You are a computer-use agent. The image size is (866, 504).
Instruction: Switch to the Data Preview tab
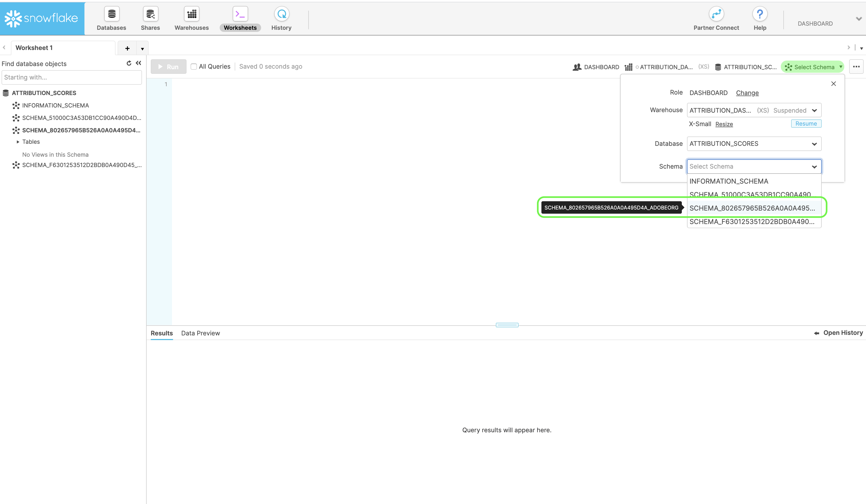200,333
